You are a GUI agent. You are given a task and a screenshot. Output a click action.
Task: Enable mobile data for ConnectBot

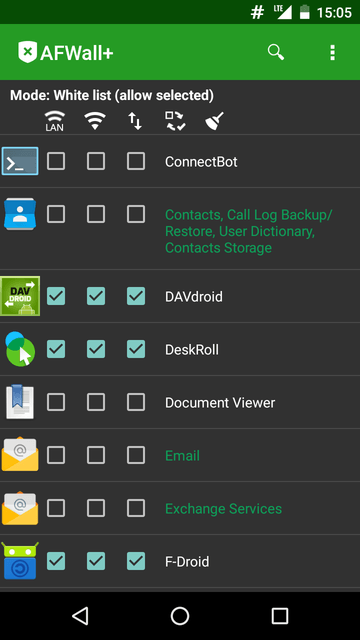pyautogui.click(x=136, y=161)
